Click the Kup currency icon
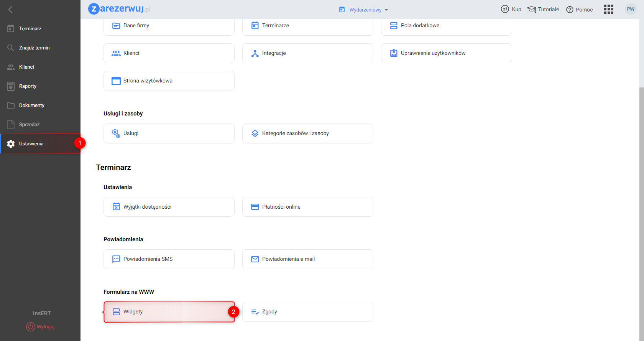This screenshot has height=341, width=644. [x=505, y=9]
